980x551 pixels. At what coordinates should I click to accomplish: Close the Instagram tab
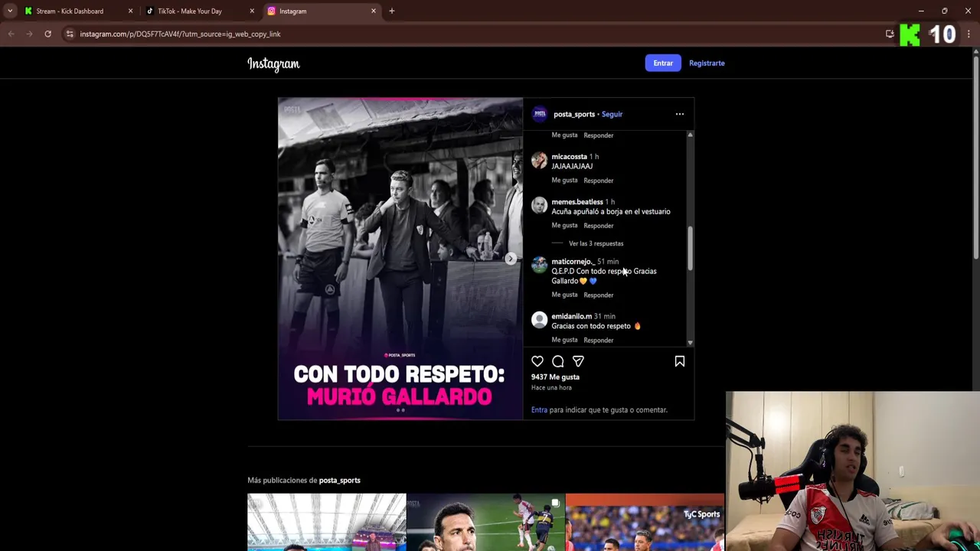(374, 11)
